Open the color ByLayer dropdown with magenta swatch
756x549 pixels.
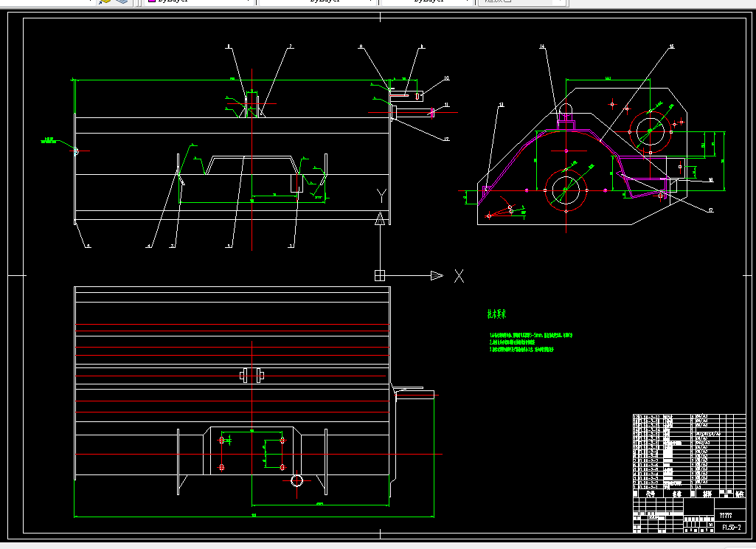coord(199,1)
